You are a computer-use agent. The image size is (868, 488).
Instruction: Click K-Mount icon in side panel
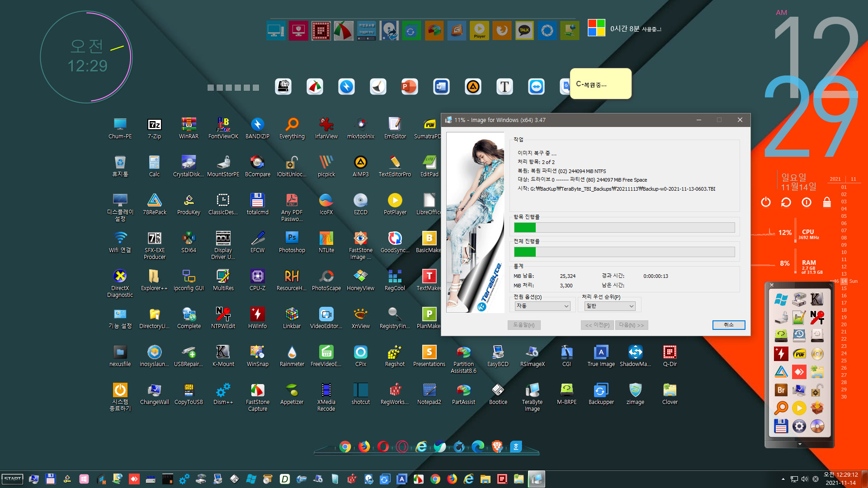tap(817, 299)
